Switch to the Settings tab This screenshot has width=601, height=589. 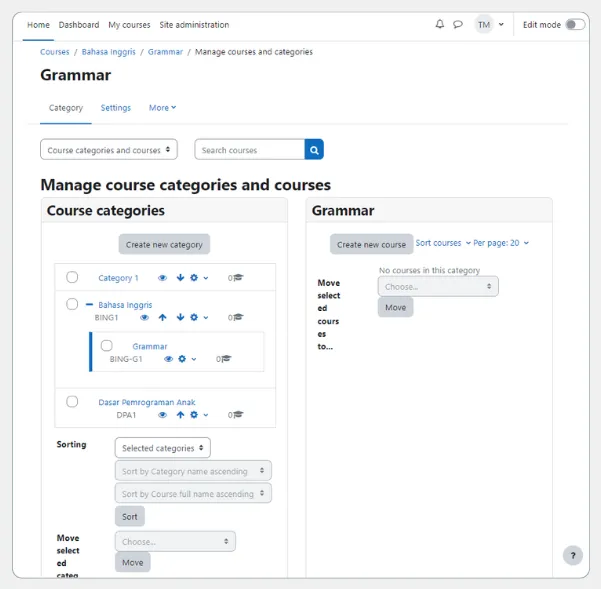tap(116, 108)
